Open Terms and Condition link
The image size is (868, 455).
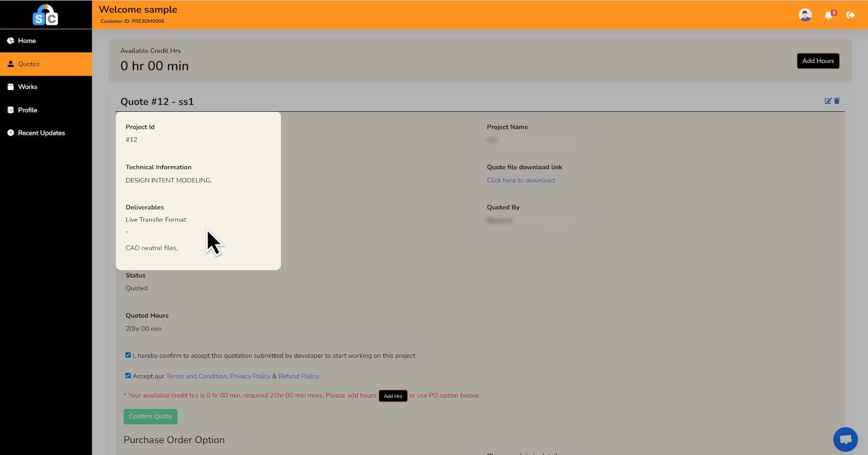tap(196, 376)
